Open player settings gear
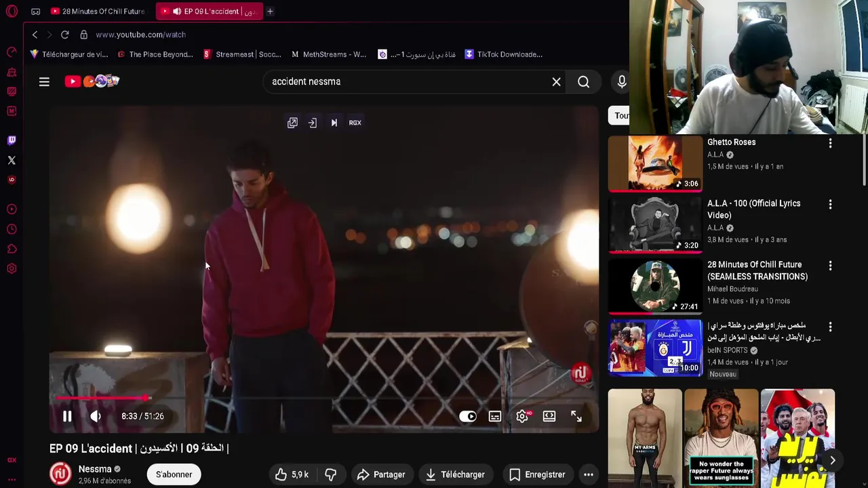The width and height of the screenshot is (868, 488). click(x=522, y=416)
